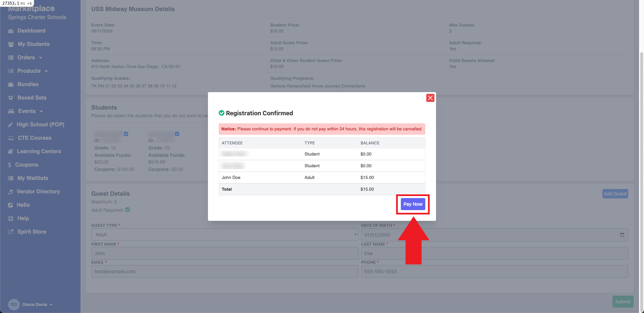The width and height of the screenshot is (644, 313).
Task: Click the My Students people icon
Action: (x=11, y=44)
